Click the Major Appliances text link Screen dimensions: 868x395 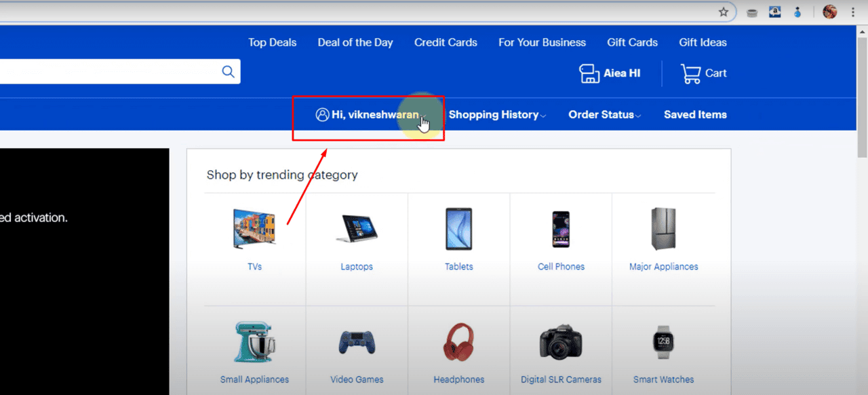click(663, 267)
